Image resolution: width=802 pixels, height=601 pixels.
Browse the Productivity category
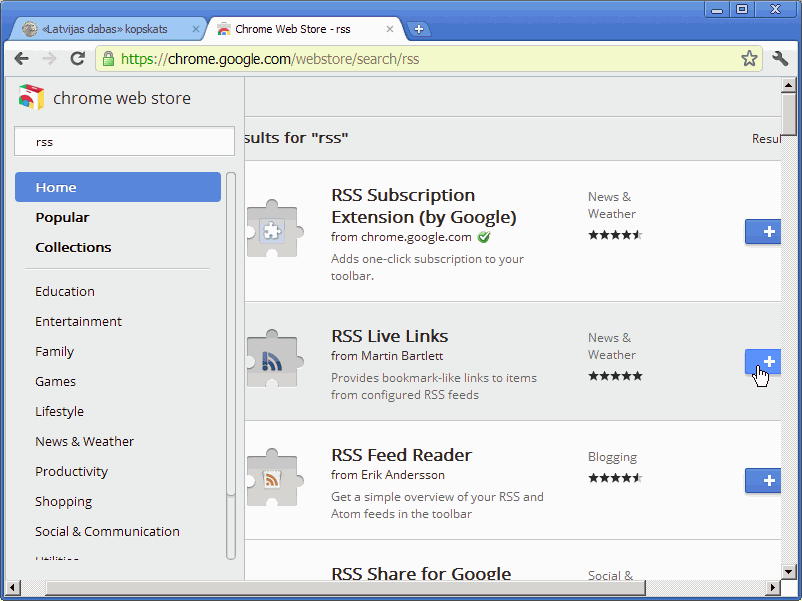click(x=72, y=472)
